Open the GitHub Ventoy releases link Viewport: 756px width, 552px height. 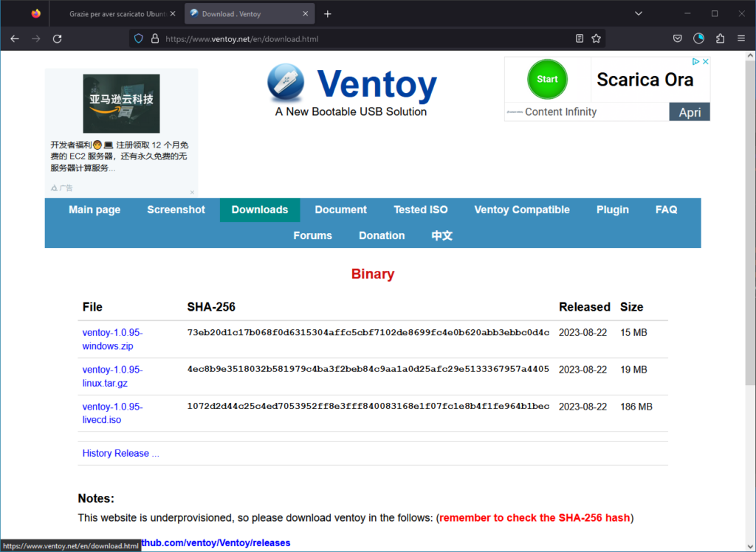point(216,543)
